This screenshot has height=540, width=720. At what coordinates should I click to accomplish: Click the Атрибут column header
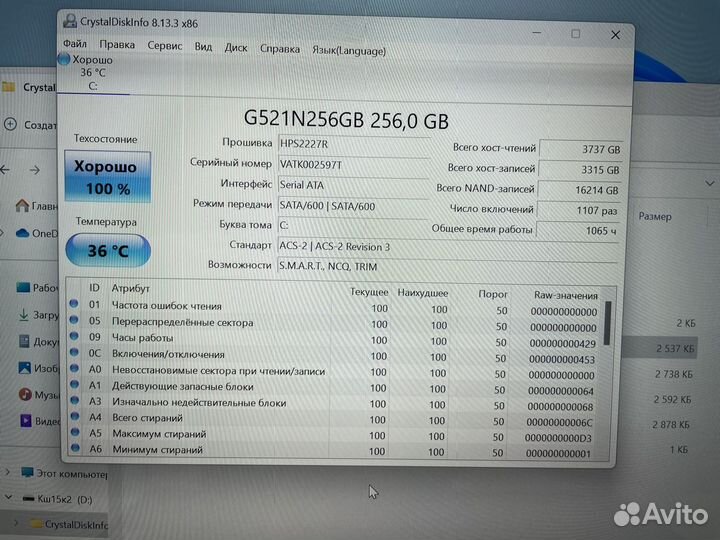(131, 288)
